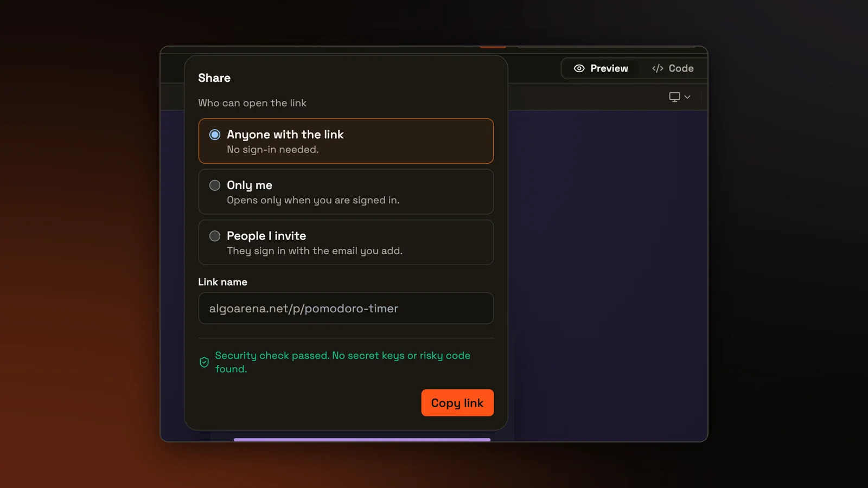Click the green security shield icon
Screen dimensions: 868x488
click(204, 362)
